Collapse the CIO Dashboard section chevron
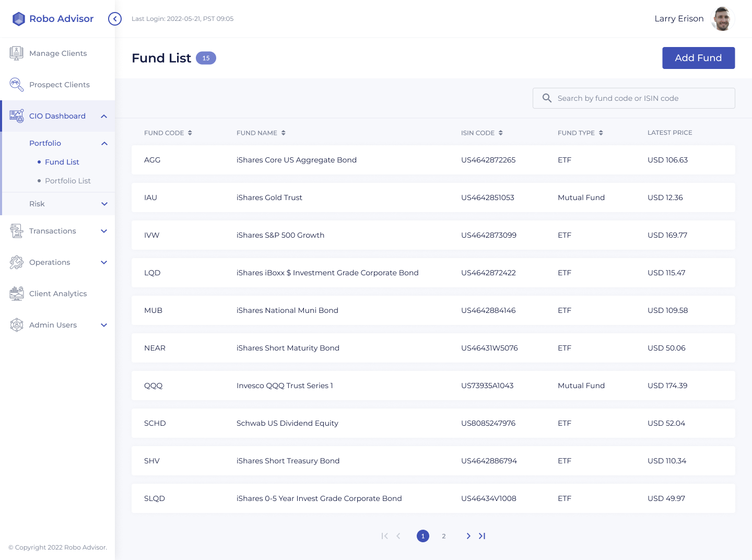 pyautogui.click(x=104, y=116)
